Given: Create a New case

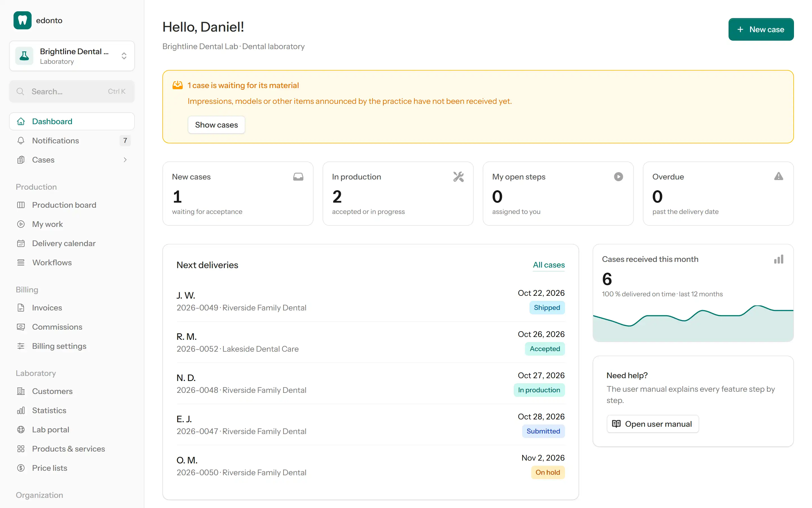Looking at the screenshot, I should click(761, 29).
